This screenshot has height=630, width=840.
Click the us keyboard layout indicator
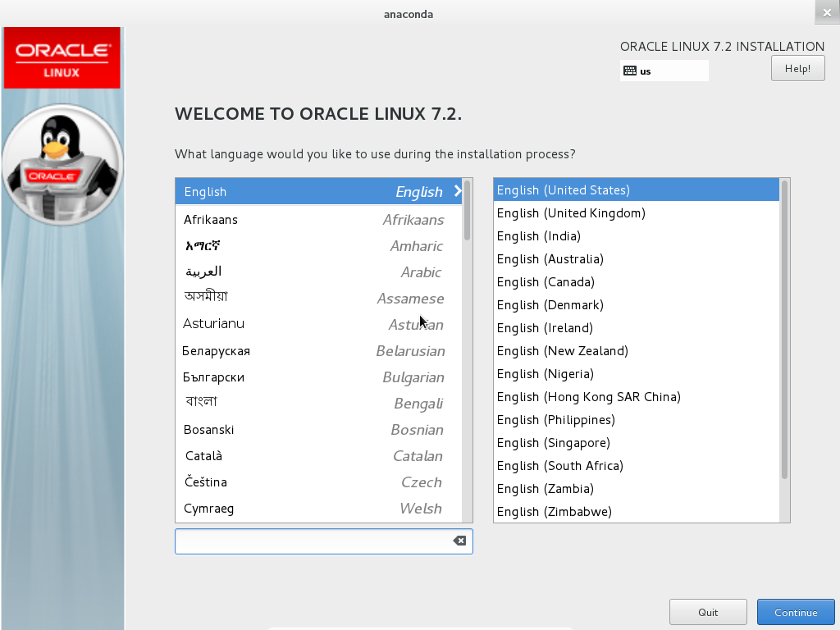pyautogui.click(x=664, y=71)
